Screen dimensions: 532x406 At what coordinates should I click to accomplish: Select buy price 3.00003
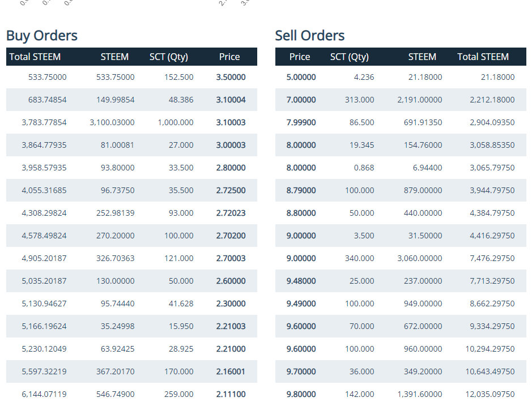[231, 145]
